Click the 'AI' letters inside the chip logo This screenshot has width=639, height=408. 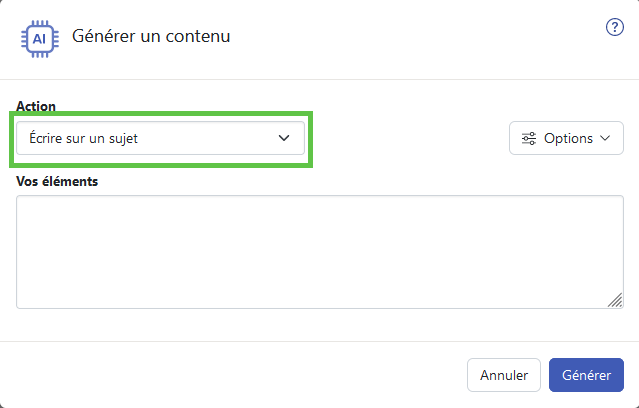pyautogui.click(x=39, y=39)
